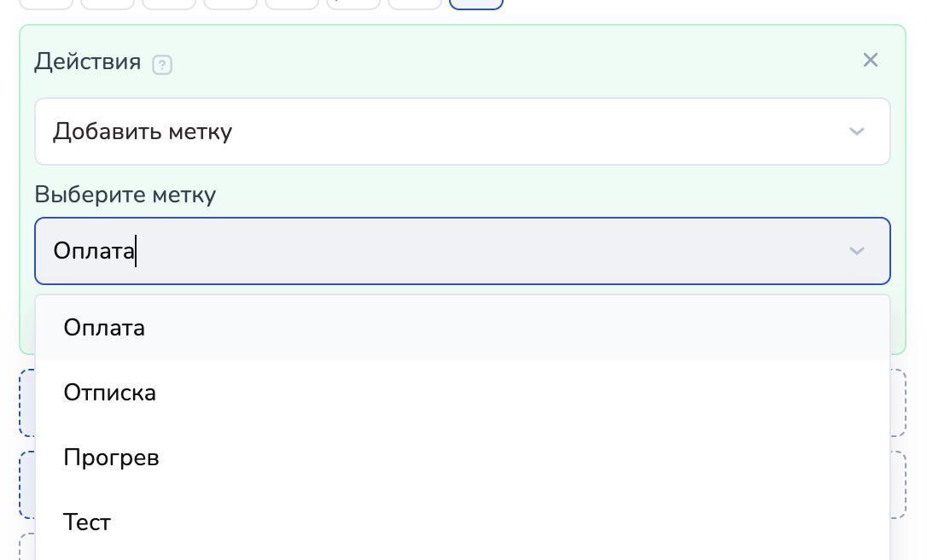
Task: Click the second blue dashed block's left edge
Action: (26, 485)
